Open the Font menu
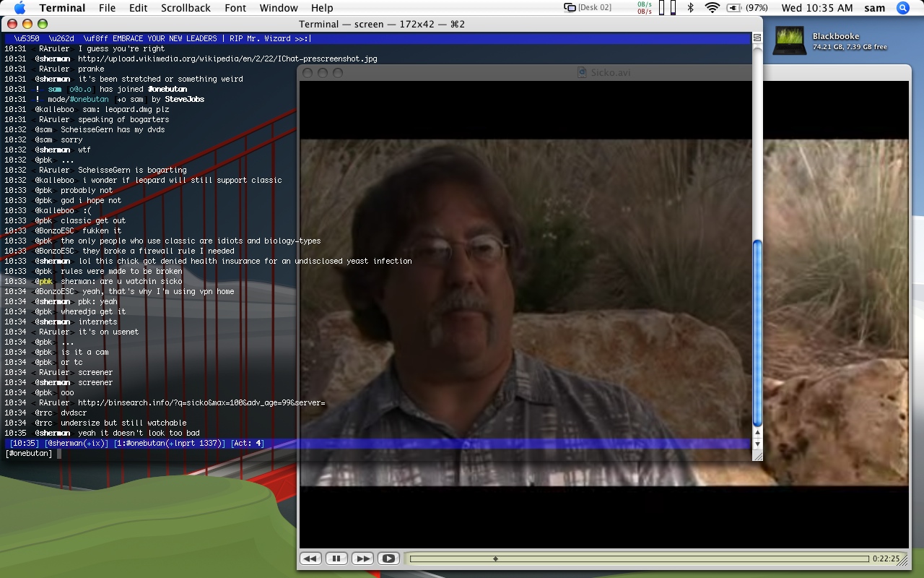The image size is (924, 578). (x=235, y=8)
